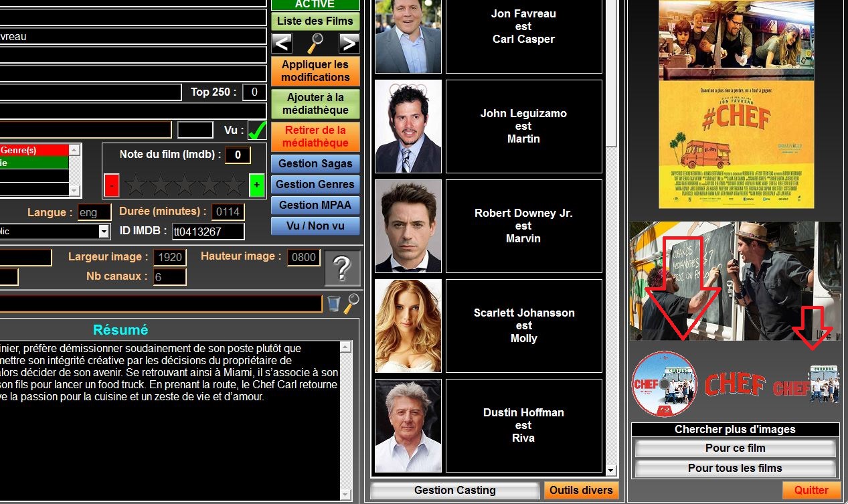848x504 pixels.
Task: Click the Vu / Non vu button
Action: coord(315,226)
